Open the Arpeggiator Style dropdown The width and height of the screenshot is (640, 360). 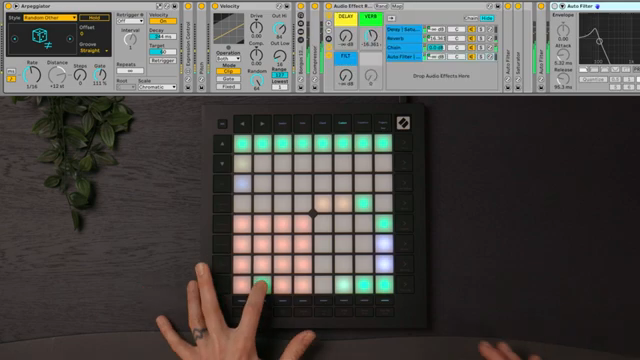50,18
